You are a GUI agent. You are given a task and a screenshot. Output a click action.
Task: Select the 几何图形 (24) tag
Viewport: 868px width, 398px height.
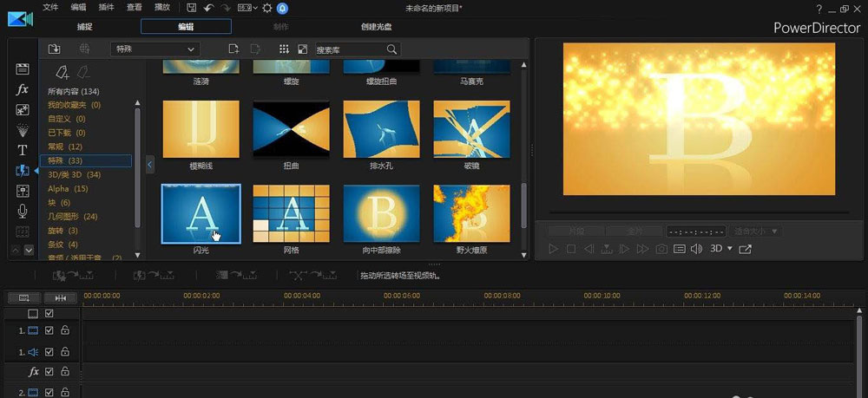(x=73, y=217)
